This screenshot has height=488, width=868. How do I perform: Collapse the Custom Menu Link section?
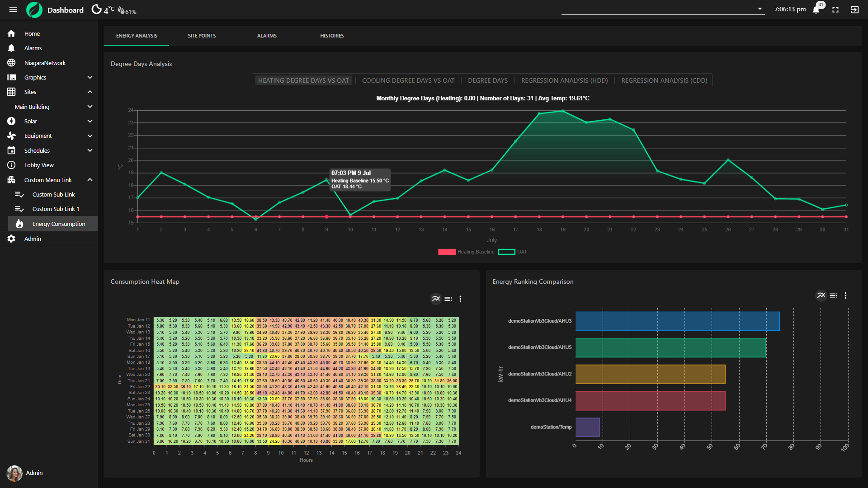[x=90, y=180]
